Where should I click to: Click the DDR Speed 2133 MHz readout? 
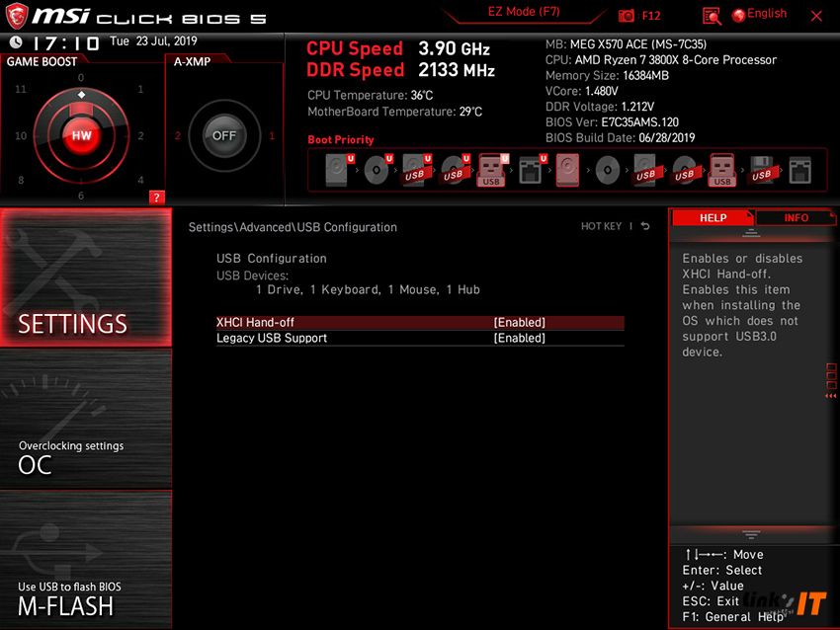click(x=400, y=70)
